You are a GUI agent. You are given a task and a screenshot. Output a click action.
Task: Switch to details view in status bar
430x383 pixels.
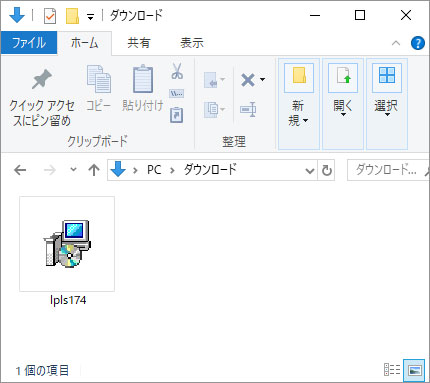[392, 369]
